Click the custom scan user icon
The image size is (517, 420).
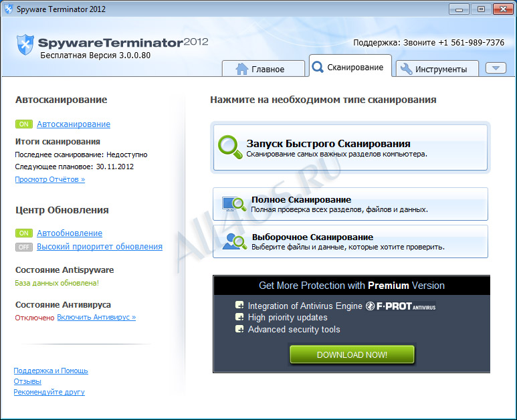[x=235, y=241]
